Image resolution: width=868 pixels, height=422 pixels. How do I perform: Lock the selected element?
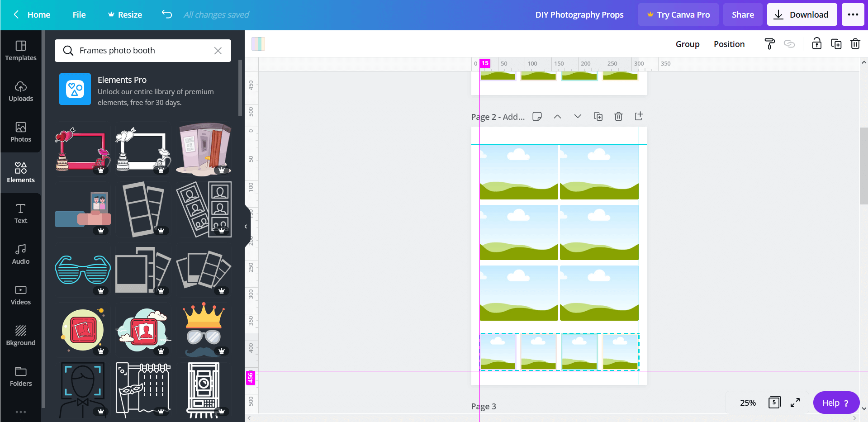tap(816, 43)
